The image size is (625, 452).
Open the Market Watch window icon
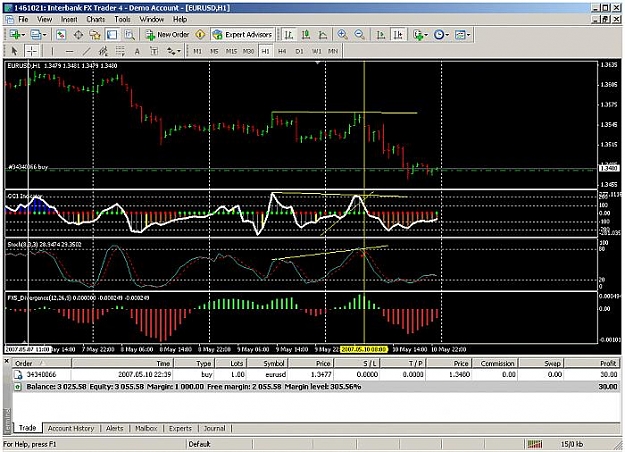coord(61,35)
